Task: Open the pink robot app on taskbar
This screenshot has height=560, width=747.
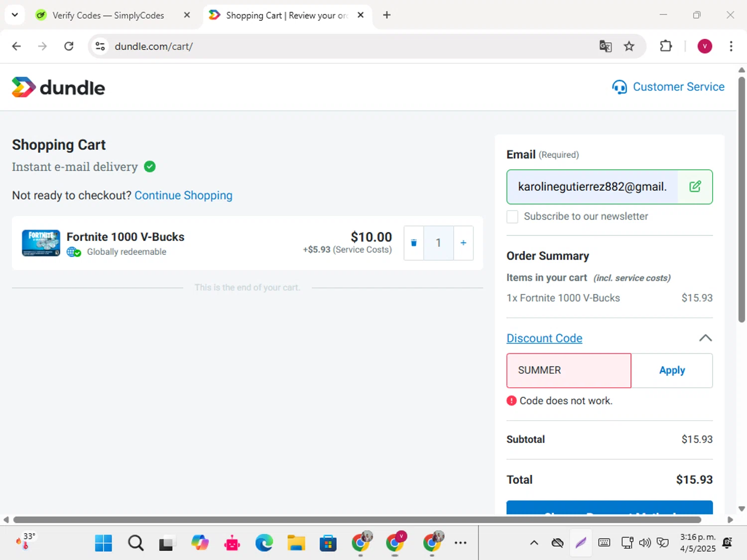Action: [232, 543]
